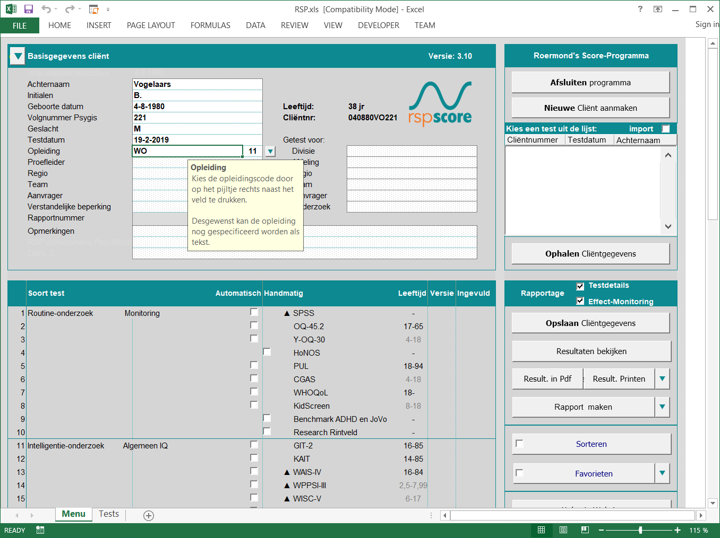Viewport: 720px width, 538px height.
Task: Open the Favorieten dropdown arrow
Action: [x=662, y=473]
